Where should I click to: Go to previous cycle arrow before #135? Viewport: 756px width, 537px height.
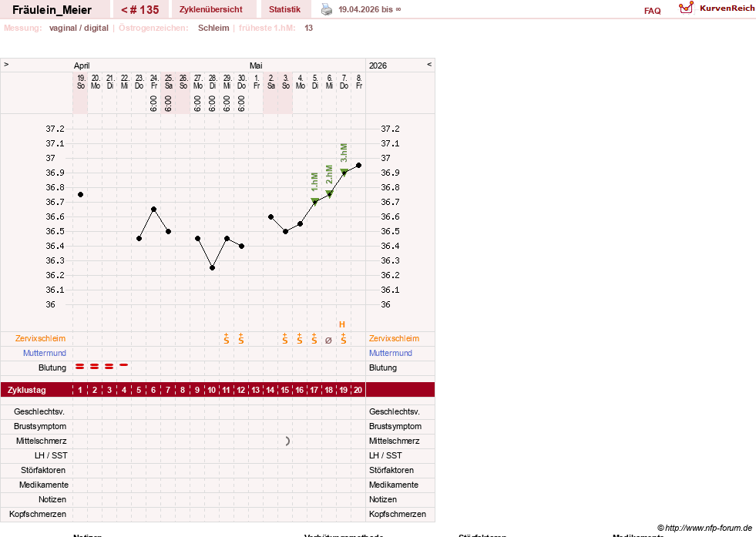click(x=124, y=10)
